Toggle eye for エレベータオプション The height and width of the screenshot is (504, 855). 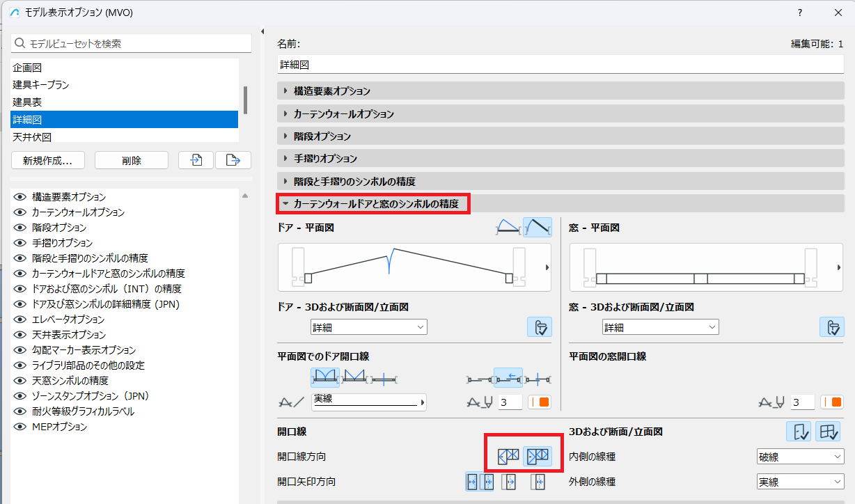(19, 320)
